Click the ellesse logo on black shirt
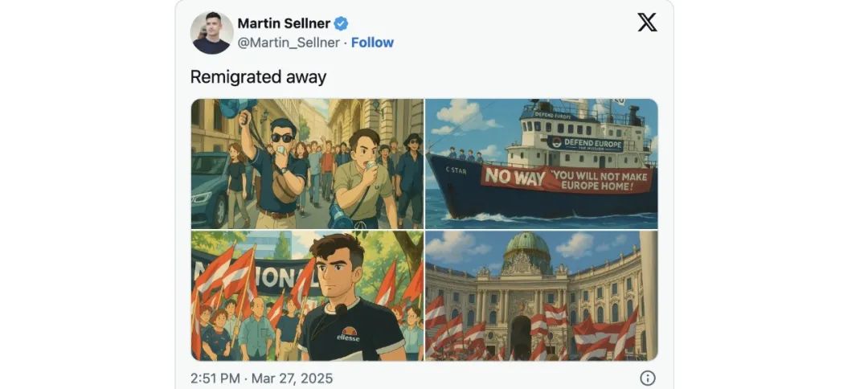The image size is (868, 389). [350, 334]
